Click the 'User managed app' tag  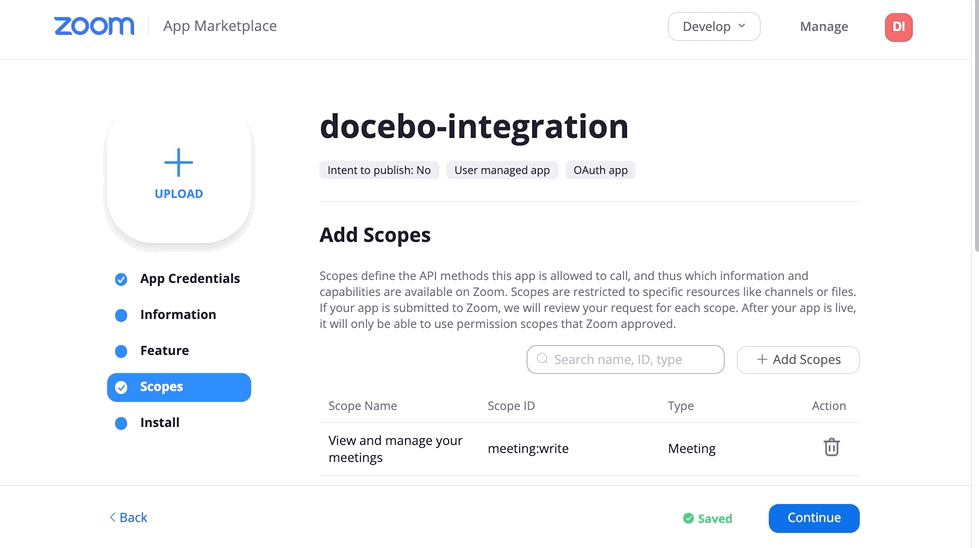(502, 170)
